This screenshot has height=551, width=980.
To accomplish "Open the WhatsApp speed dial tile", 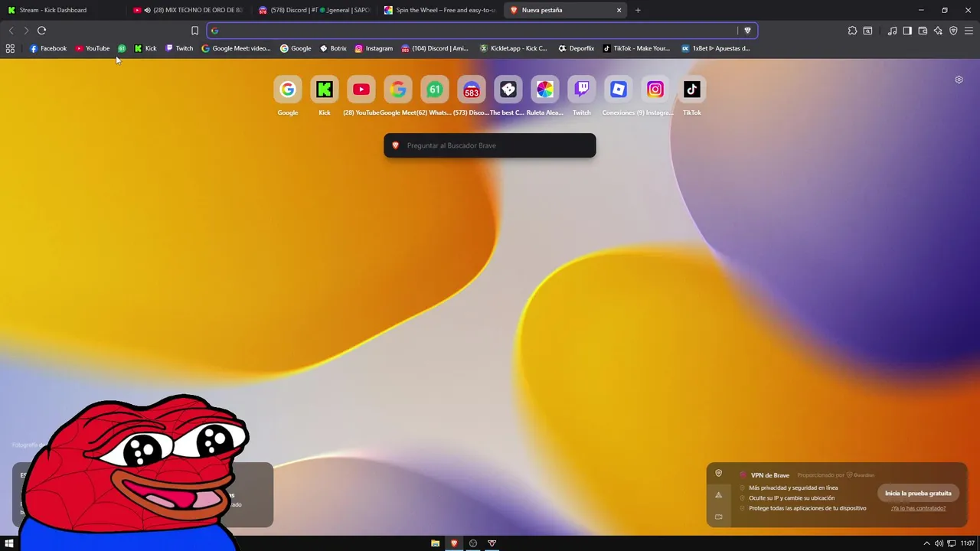I will (435, 90).
